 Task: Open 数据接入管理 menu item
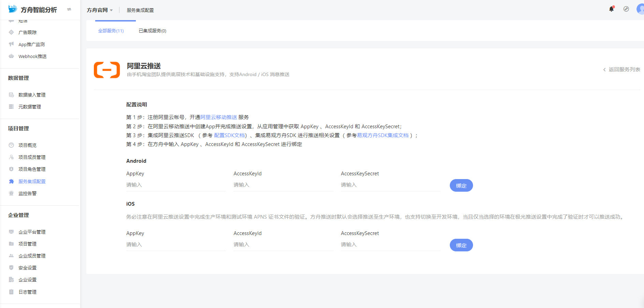pos(32,95)
